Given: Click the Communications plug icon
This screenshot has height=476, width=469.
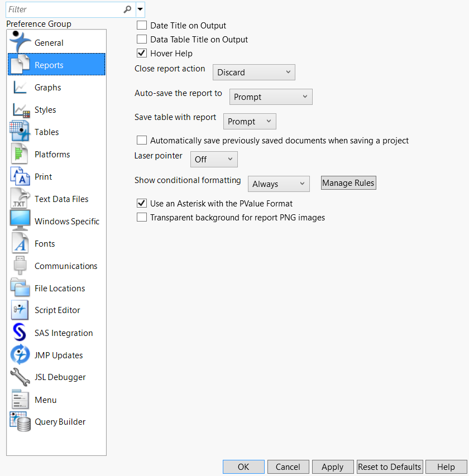Looking at the screenshot, I should coord(20,265).
